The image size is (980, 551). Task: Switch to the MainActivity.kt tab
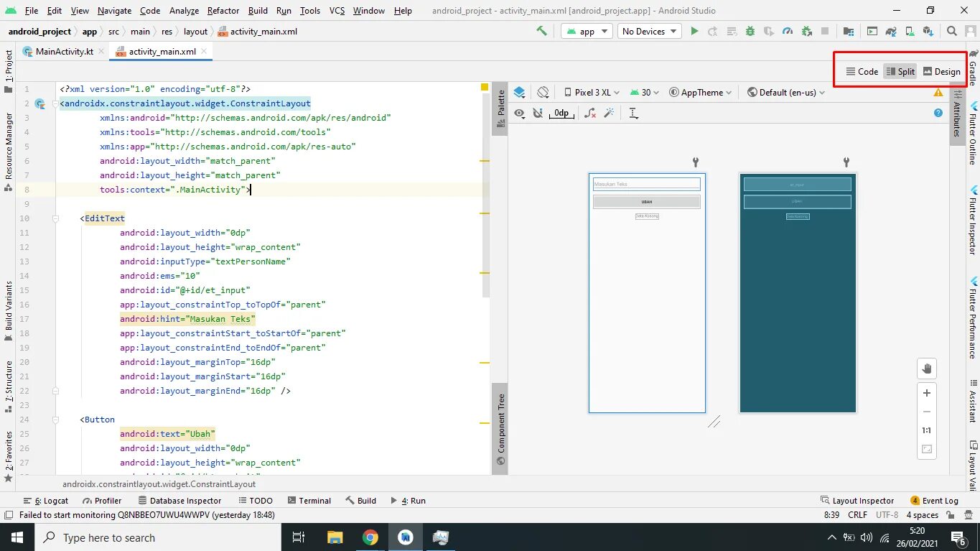[x=64, y=52]
